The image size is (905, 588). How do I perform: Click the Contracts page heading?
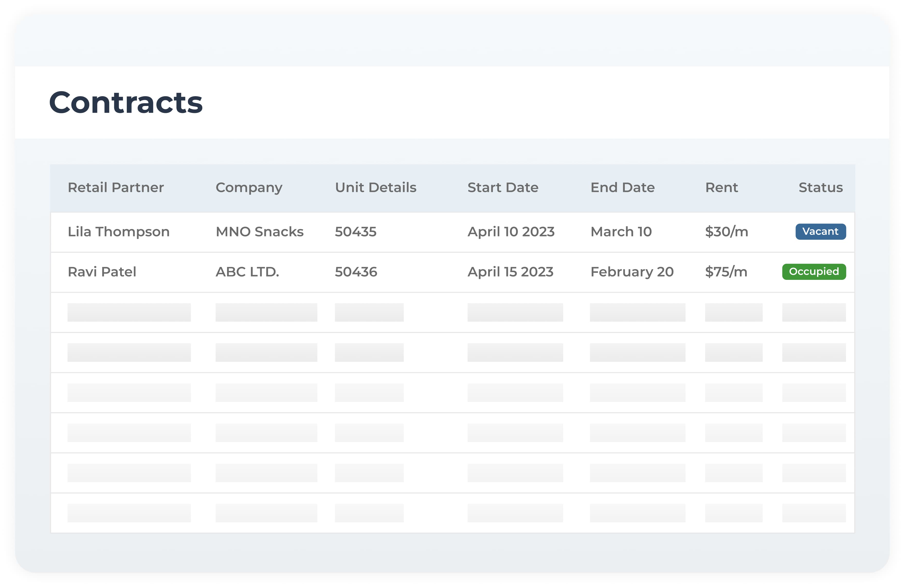(126, 102)
